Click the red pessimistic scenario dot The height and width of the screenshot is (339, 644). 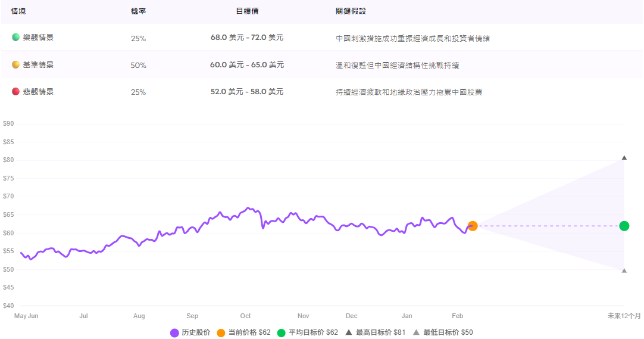tap(15, 92)
